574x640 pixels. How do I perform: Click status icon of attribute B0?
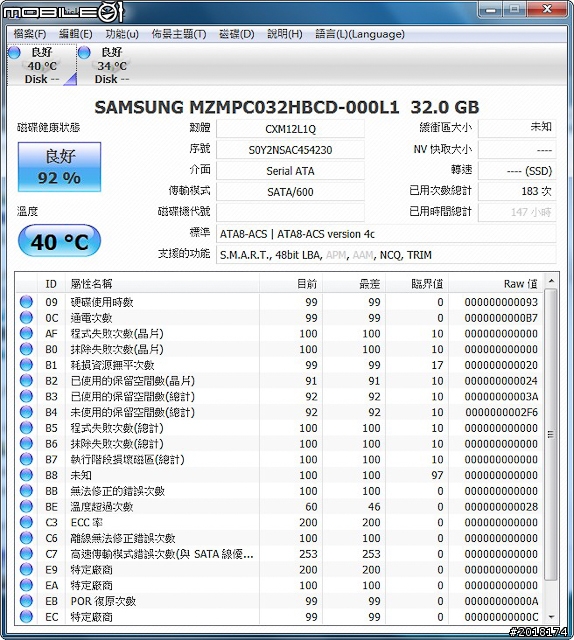click(x=26, y=349)
